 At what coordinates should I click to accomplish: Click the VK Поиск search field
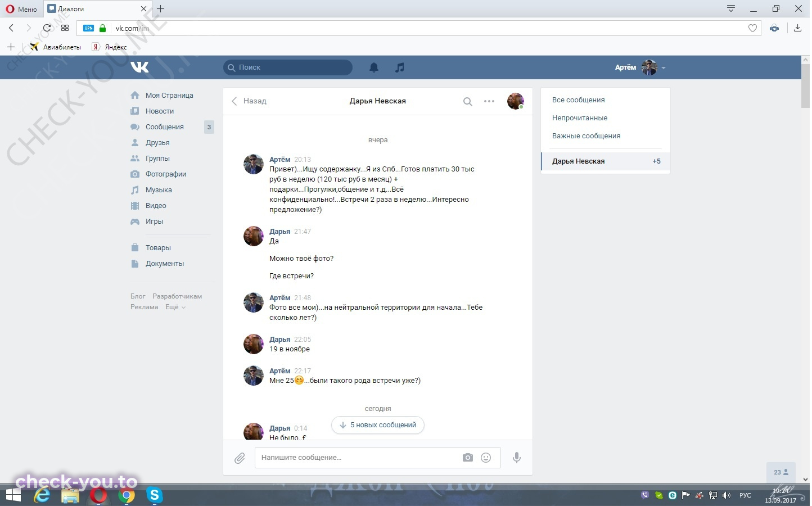point(288,67)
